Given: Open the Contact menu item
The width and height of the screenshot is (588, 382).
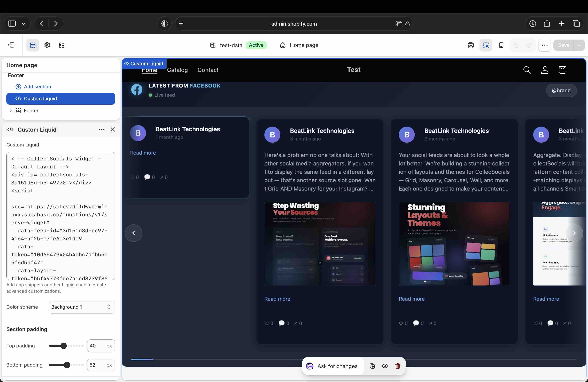Looking at the screenshot, I should click(208, 70).
